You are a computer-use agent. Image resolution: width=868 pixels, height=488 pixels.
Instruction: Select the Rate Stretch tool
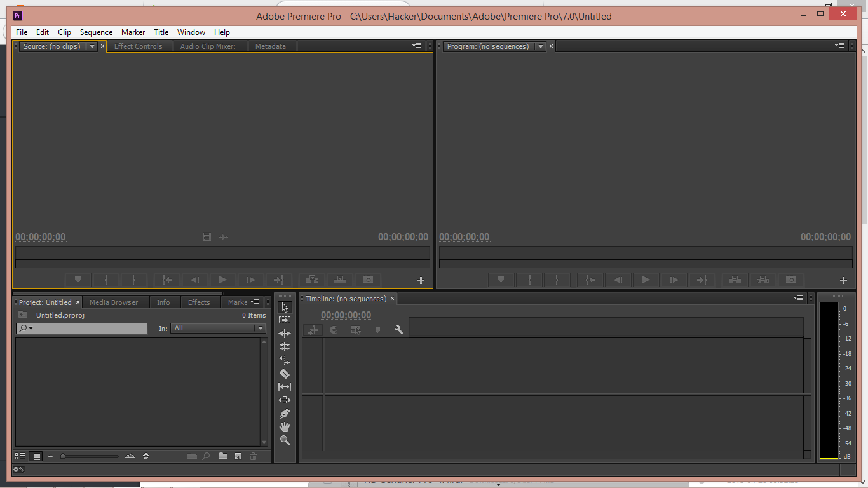click(285, 360)
